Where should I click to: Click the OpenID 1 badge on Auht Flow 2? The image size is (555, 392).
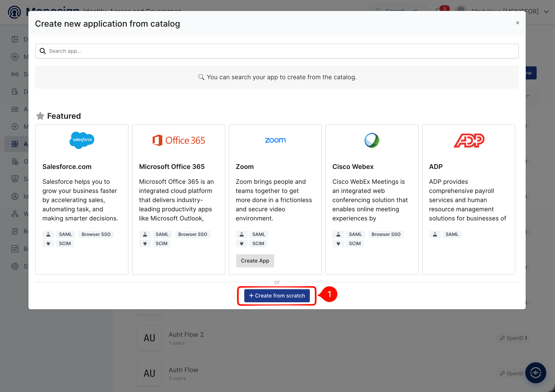click(513, 338)
